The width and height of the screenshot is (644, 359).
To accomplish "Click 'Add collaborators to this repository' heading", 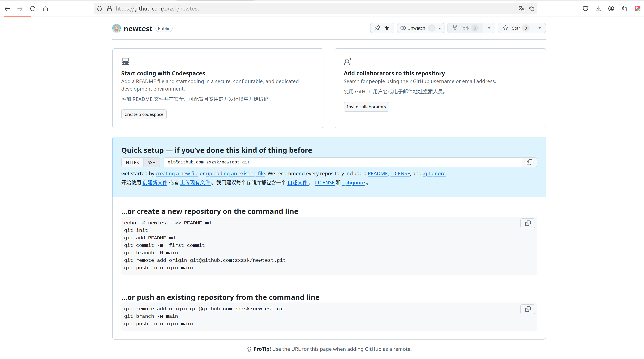I will pos(394,73).
